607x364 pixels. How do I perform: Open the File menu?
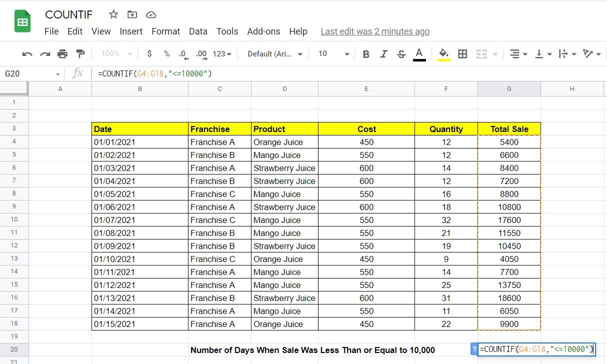pyautogui.click(x=51, y=31)
